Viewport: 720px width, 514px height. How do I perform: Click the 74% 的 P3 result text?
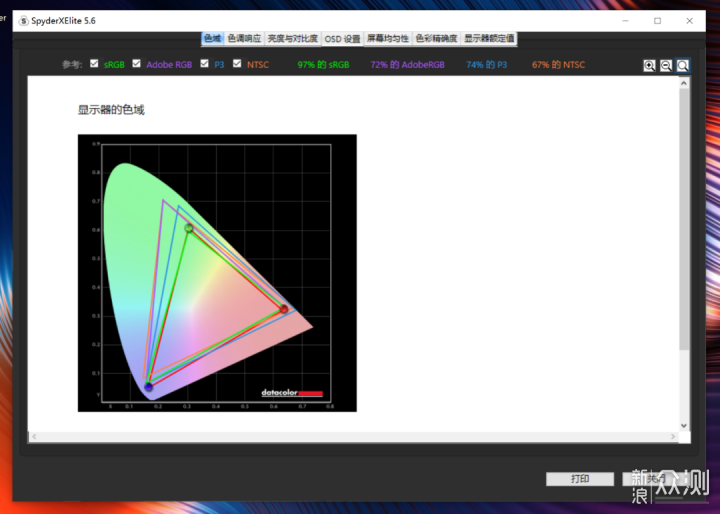(x=487, y=65)
